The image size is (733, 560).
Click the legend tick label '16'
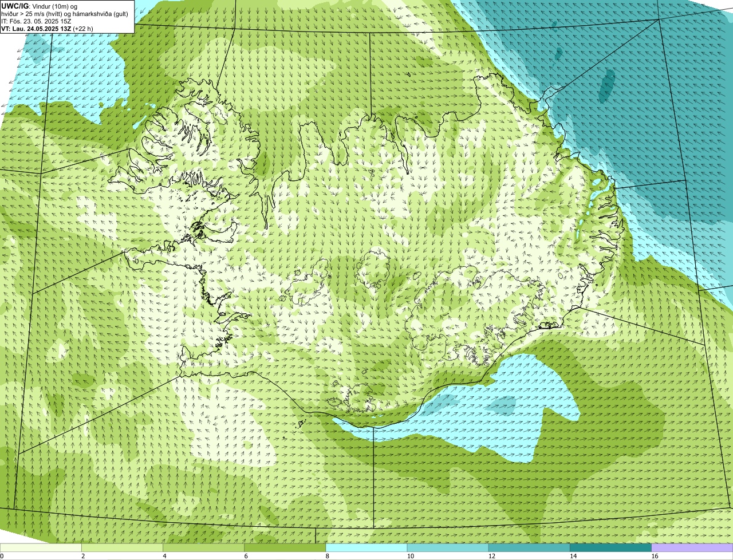coord(655,556)
